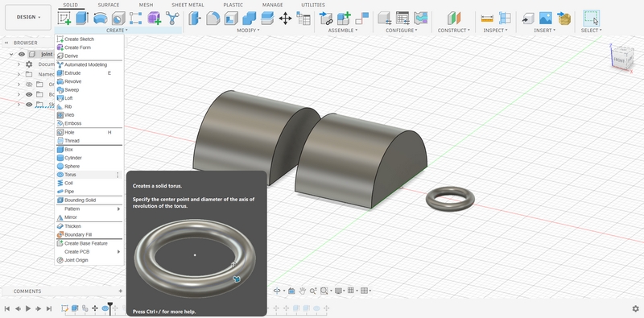The image size is (644, 318).
Task: Toggle visibility eye of the Sketches folder
Action: click(x=29, y=105)
